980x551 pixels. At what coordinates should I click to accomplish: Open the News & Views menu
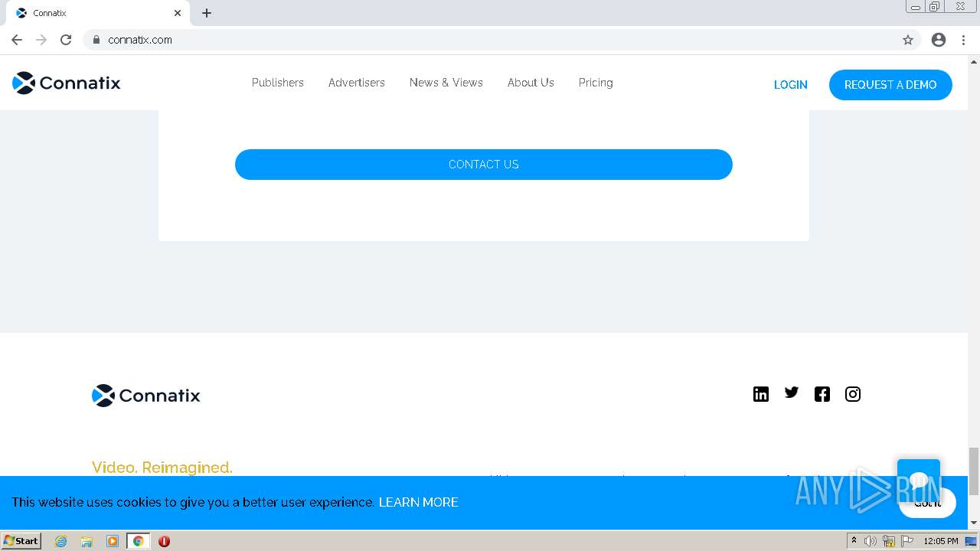(446, 83)
